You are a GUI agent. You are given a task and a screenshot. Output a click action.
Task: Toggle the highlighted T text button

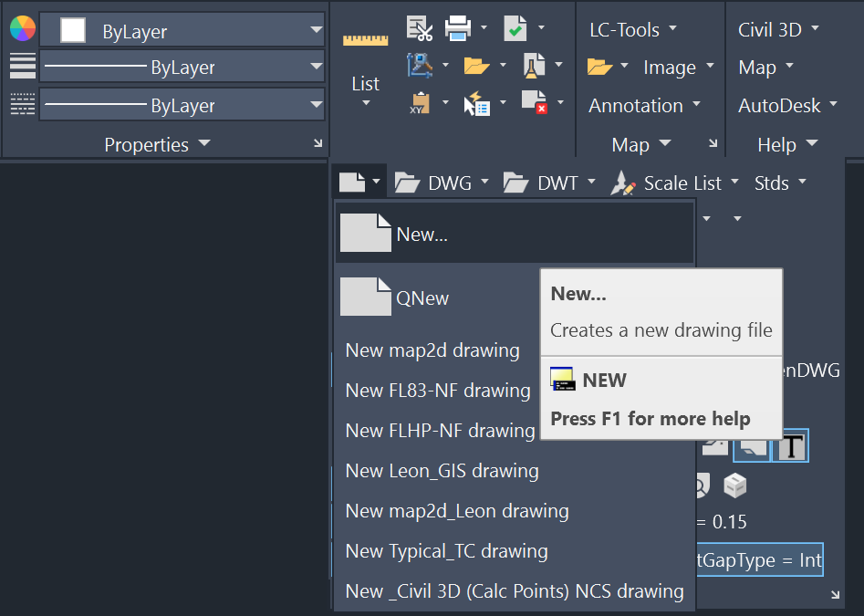point(791,446)
